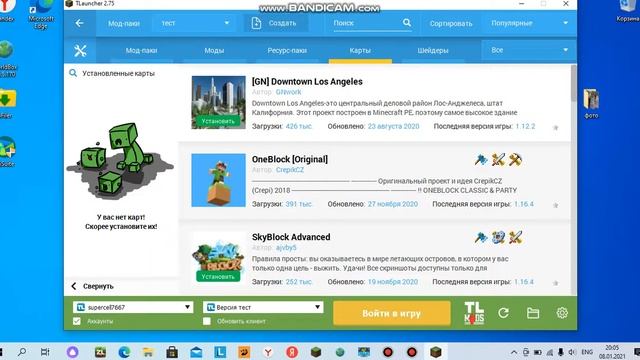
Task: Open the volume icon in system tray
Action: (x=572, y=352)
